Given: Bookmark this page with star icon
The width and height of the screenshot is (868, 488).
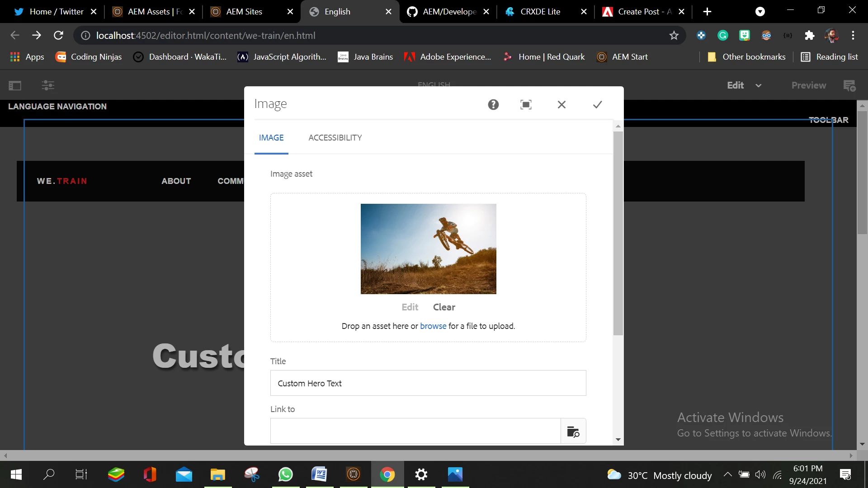Looking at the screenshot, I should [x=674, y=35].
